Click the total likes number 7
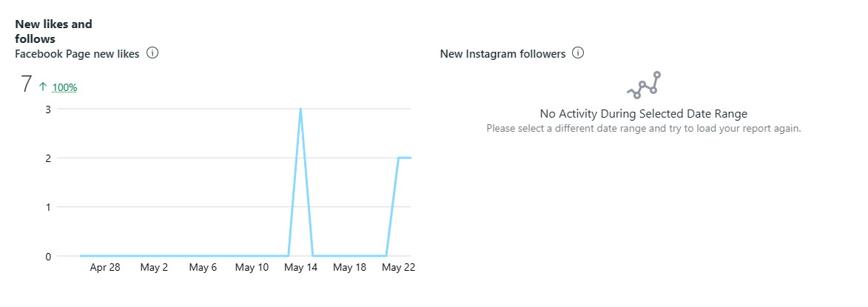Viewport: 868px width, 307px height. [x=26, y=85]
